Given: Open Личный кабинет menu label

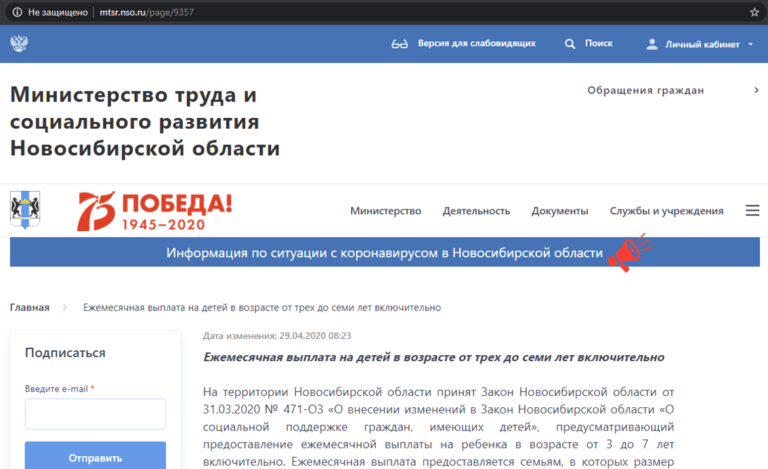Looking at the screenshot, I should pyautogui.click(x=702, y=45).
